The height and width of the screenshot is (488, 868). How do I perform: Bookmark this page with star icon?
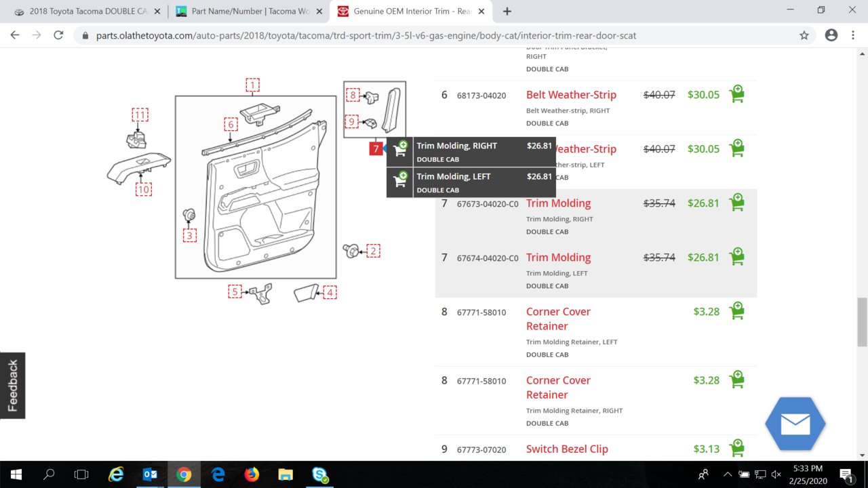click(x=804, y=35)
